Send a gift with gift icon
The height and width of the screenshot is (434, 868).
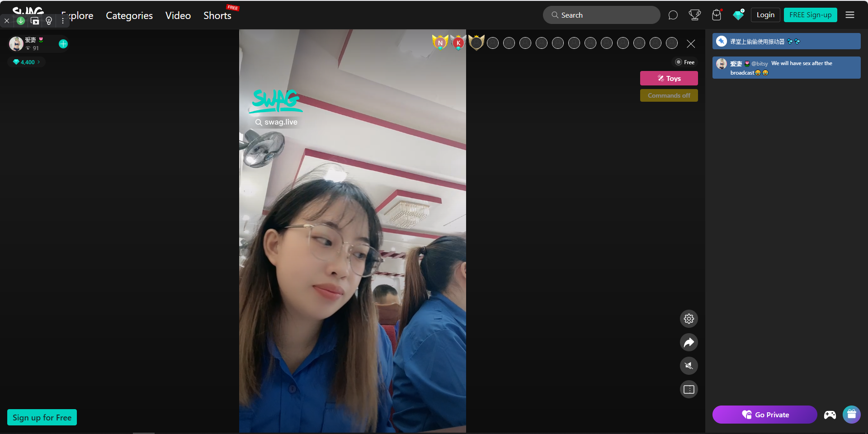851,415
